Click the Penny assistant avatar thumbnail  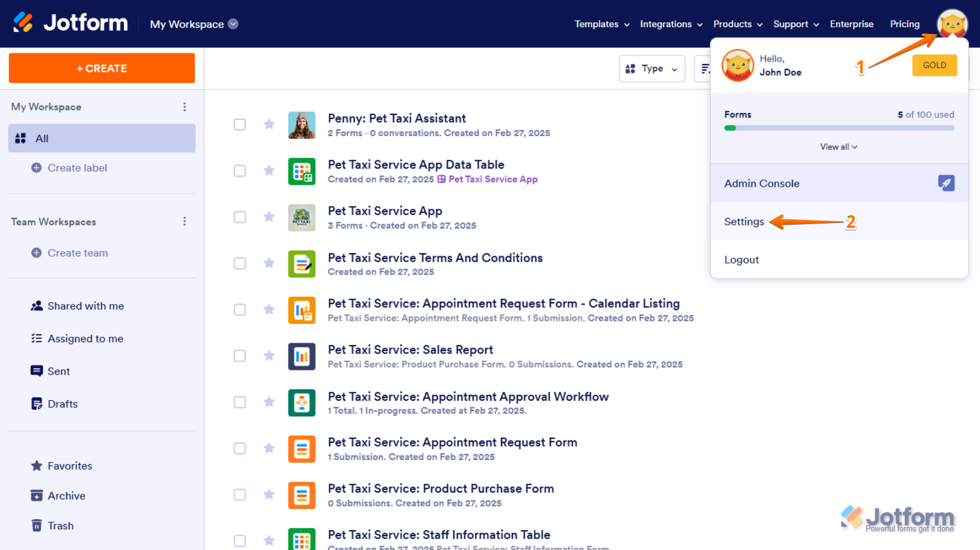click(x=302, y=125)
